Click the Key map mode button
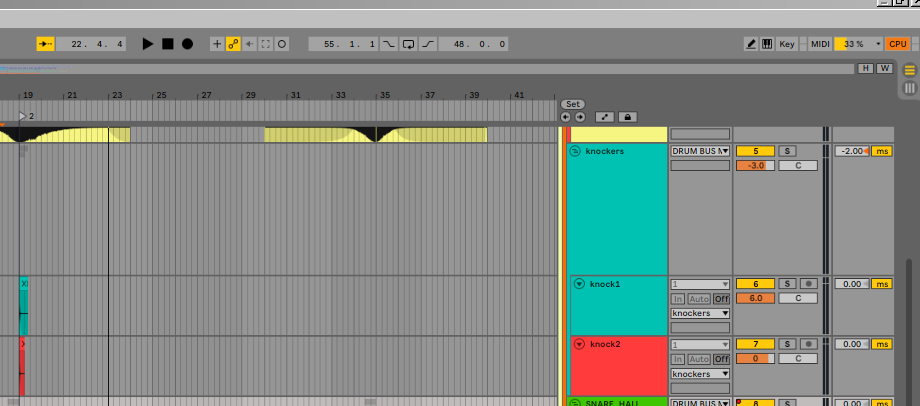920x406 pixels. (787, 44)
